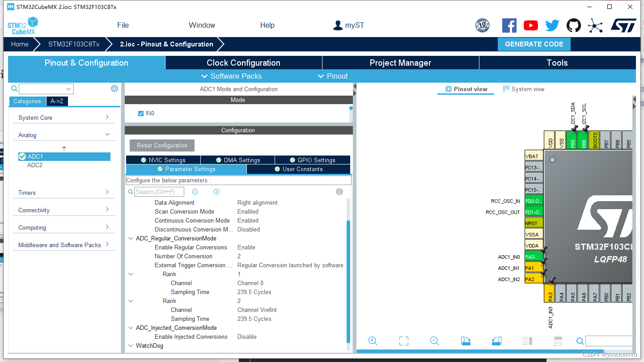Image resolution: width=644 pixels, height=362 pixels.
Task: Click the Reset Configuration button
Action: 162,146
